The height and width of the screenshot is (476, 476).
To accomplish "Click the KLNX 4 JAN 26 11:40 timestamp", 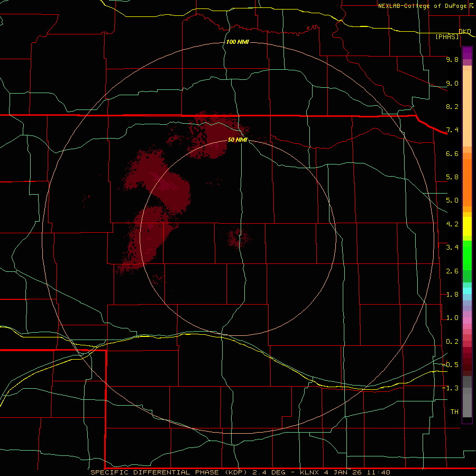I will (345, 472).
